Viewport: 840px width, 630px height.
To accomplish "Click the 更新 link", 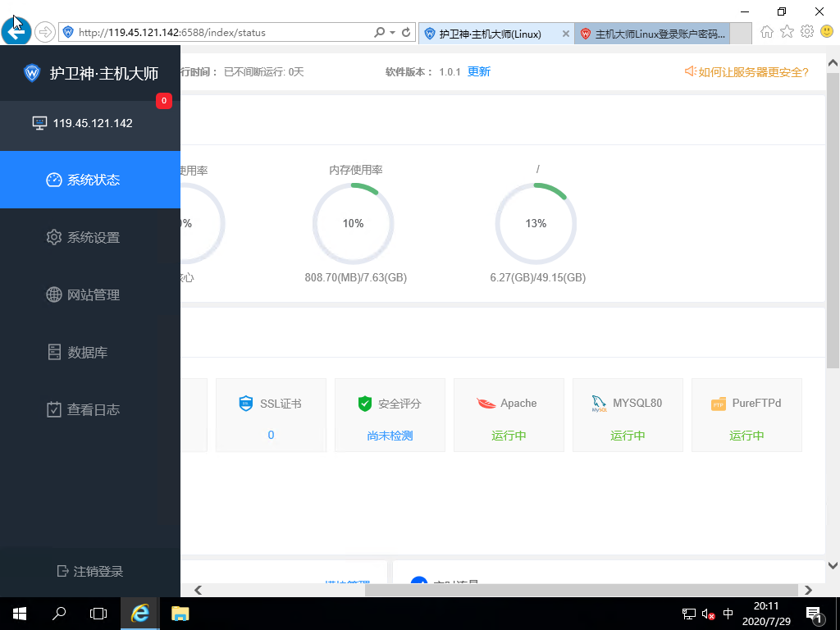I will coord(479,72).
